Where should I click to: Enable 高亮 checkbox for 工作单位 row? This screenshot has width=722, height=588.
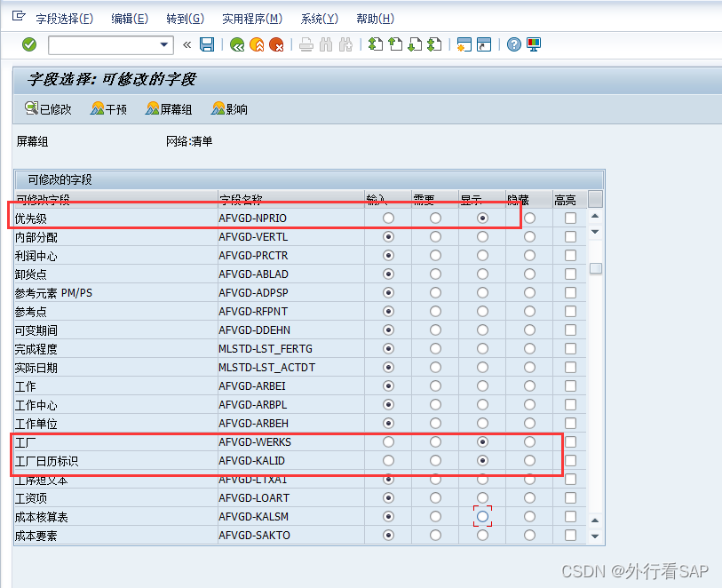[x=570, y=423]
